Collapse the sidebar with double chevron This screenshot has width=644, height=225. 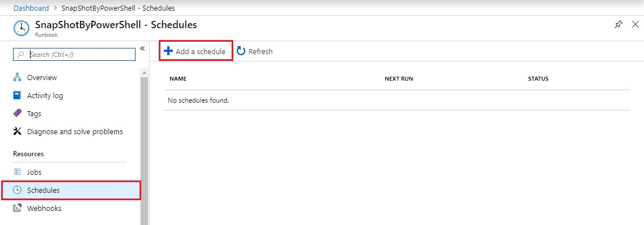142,48
